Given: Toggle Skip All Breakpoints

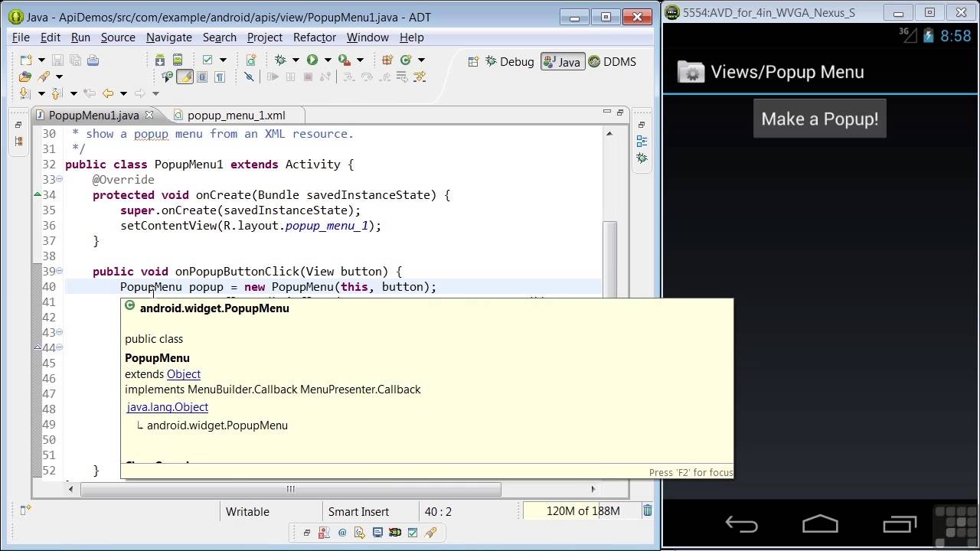Looking at the screenshot, I should (x=249, y=77).
